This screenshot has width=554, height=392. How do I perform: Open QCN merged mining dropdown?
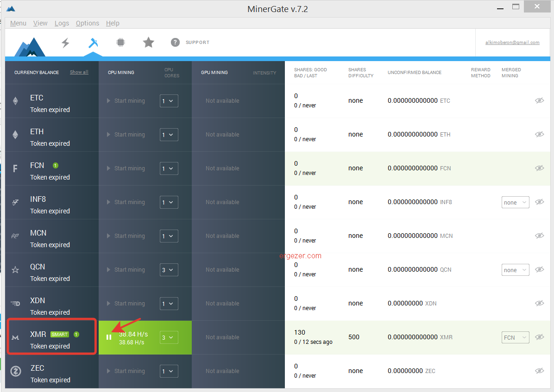pos(515,270)
